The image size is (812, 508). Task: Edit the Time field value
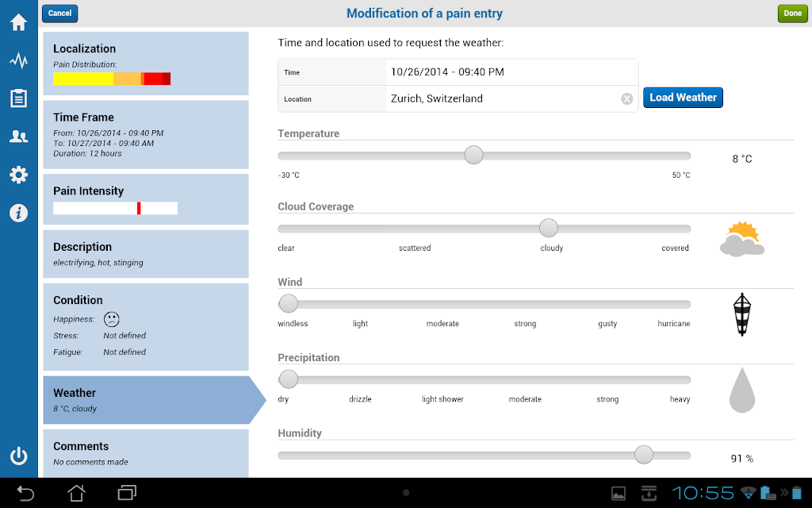pos(511,72)
